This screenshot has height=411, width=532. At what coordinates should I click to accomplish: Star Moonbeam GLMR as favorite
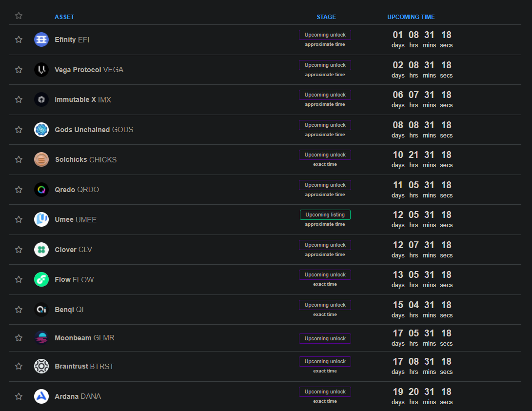click(x=19, y=338)
